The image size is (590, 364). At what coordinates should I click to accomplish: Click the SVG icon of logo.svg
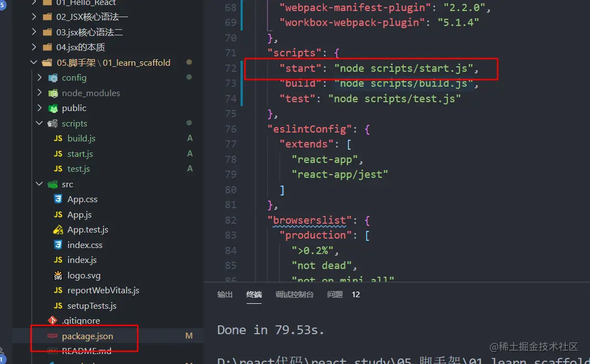pos(58,275)
